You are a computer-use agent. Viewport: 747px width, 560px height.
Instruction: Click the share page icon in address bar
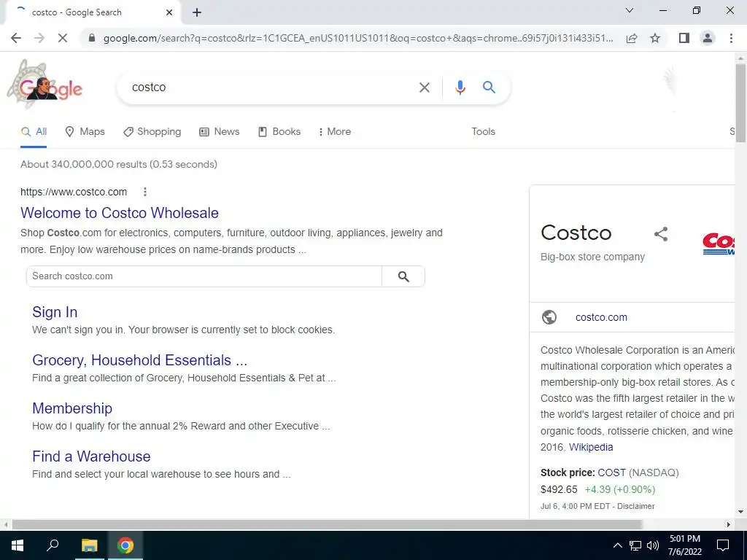point(632,38)
